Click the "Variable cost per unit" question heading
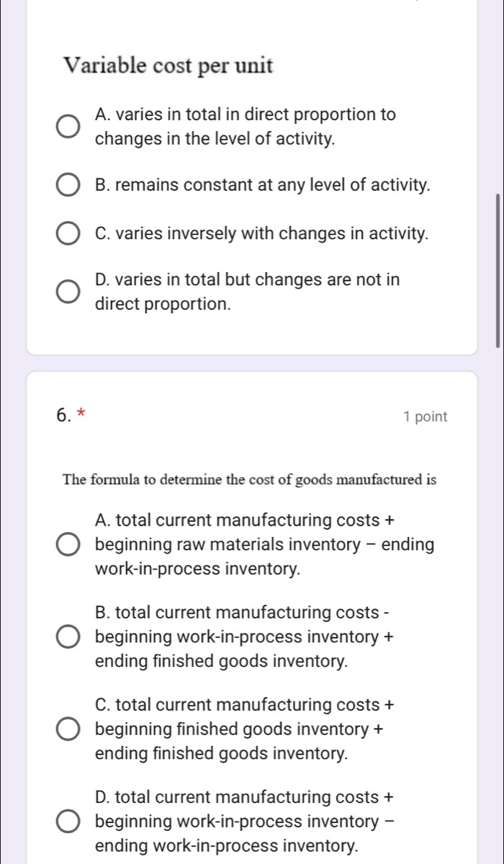This screenshot has width=504, height=864. (168, 65)
